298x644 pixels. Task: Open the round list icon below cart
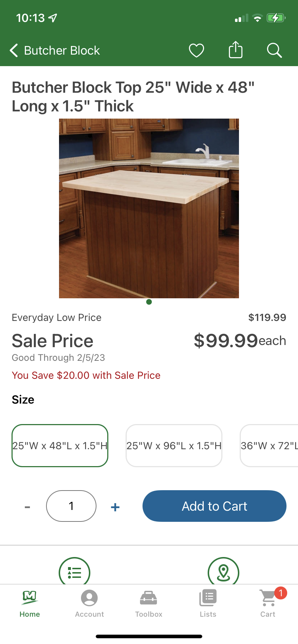pyautogui.click(x=74, y=572)
